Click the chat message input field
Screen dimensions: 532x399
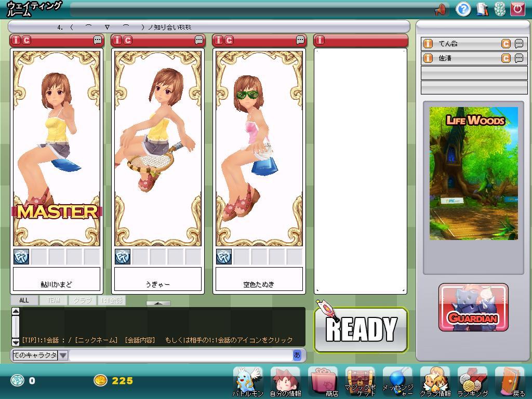pos(180,355)
